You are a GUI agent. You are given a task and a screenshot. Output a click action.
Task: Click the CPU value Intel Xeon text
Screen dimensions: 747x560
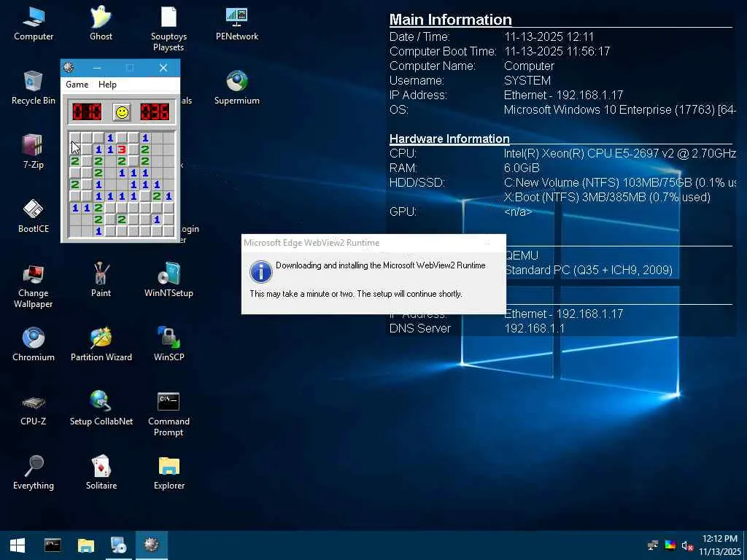point(620,153)
